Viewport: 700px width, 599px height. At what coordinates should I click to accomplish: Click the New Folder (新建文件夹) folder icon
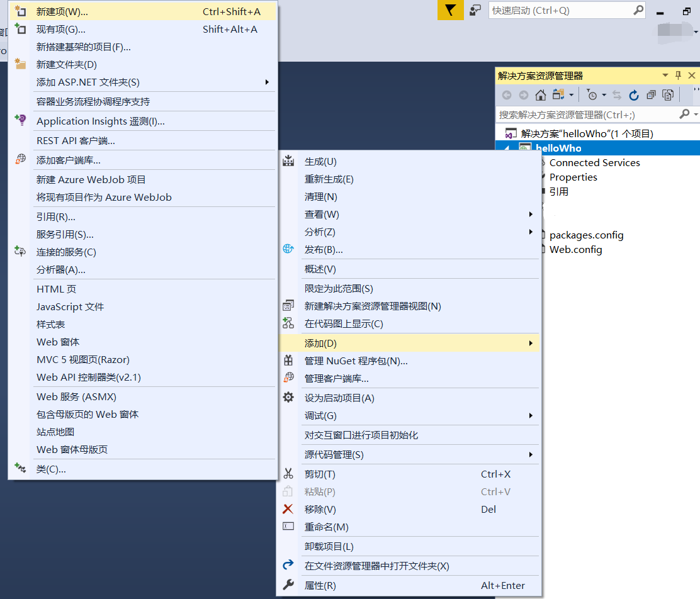point(20,64)
